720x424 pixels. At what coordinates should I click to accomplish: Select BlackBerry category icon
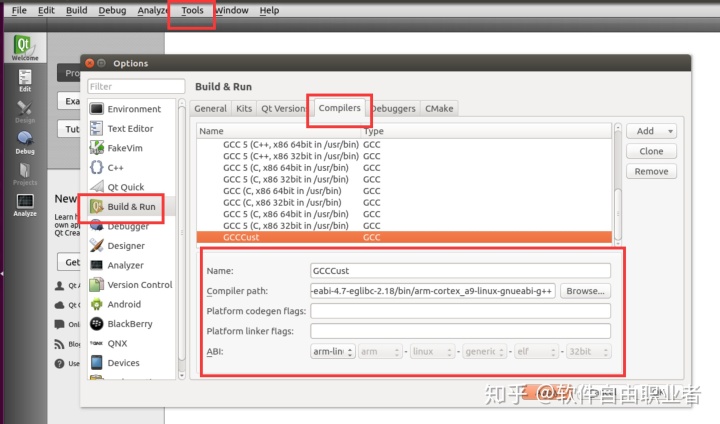(96, 323)
